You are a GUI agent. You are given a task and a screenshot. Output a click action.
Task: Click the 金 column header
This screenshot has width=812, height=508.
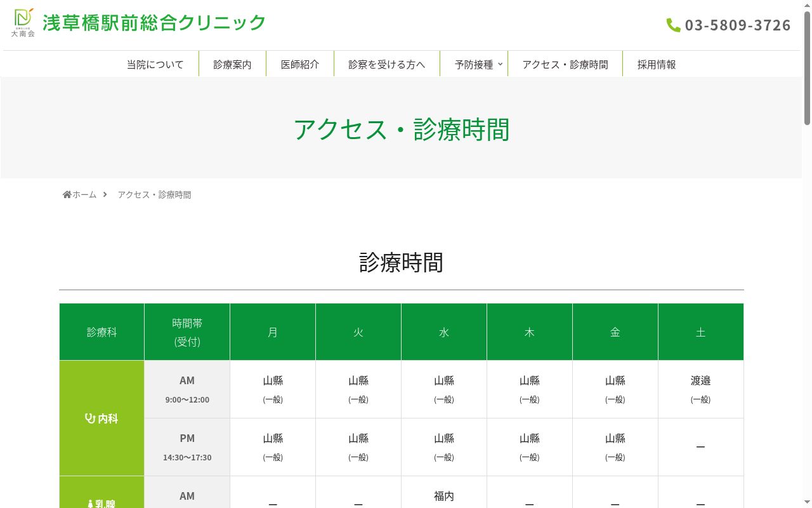[x=615, y=332]
